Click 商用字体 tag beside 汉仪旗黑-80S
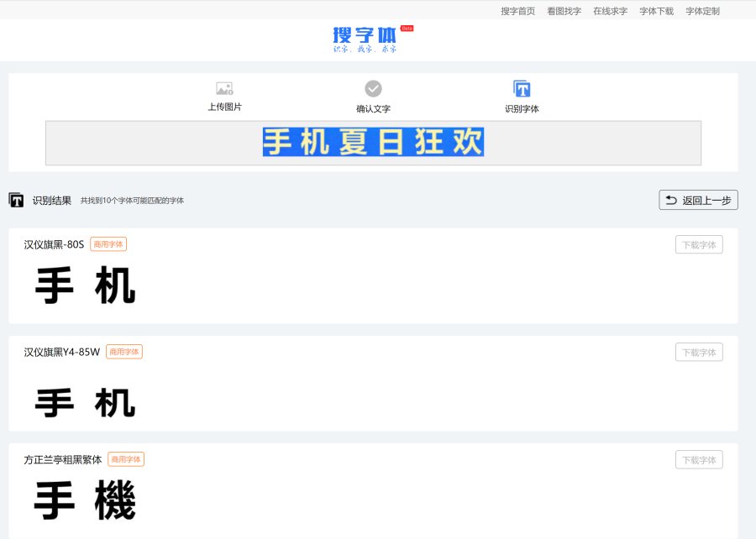 point(108,244)
